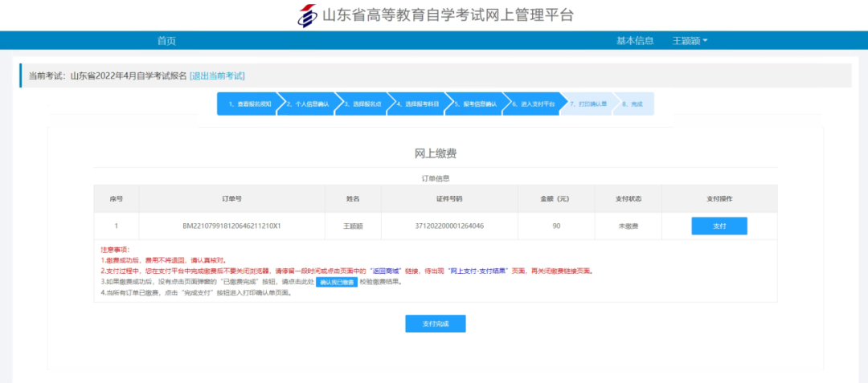Screen dimensions: 868x383
Task: Click the note line starting with 4.当所有订单已缴费
Action: point(195,293)
